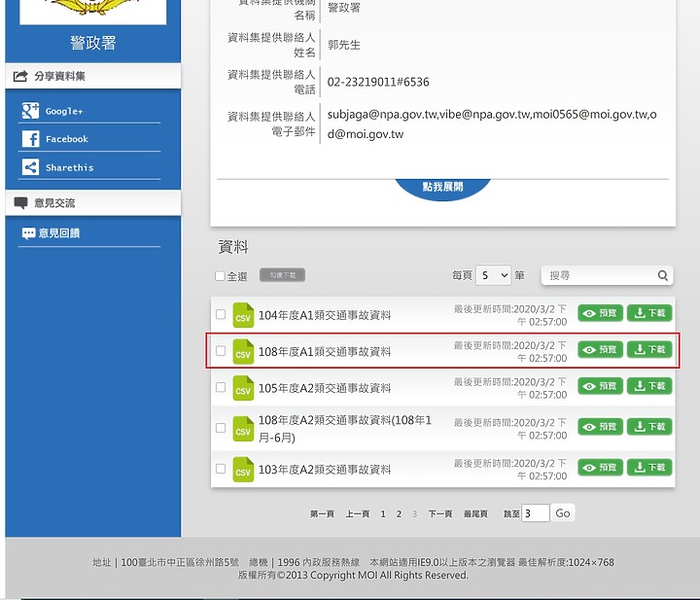Image resolution: width=700 pixels, height=600 pixels.
Task: Click the 意見回饋 chat bubble icon
Action: [28, 233]
